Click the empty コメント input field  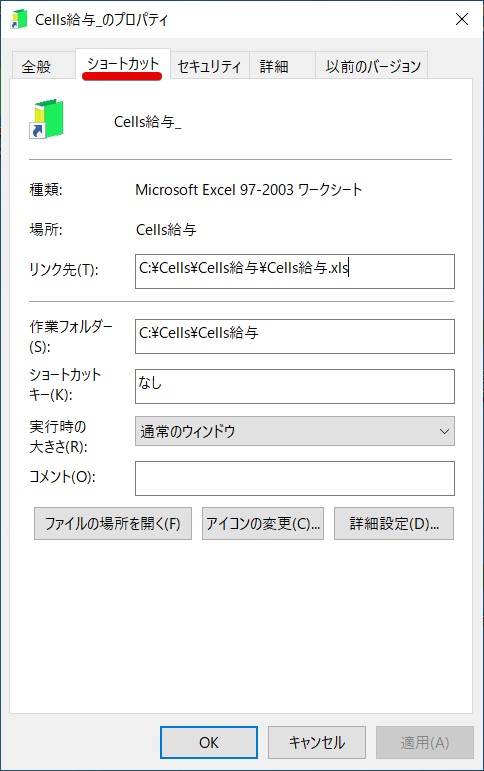tap(295, 478)
